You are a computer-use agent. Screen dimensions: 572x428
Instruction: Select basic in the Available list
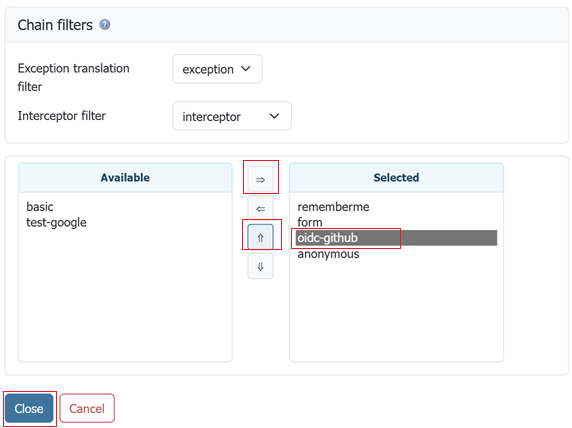(40, 207)
